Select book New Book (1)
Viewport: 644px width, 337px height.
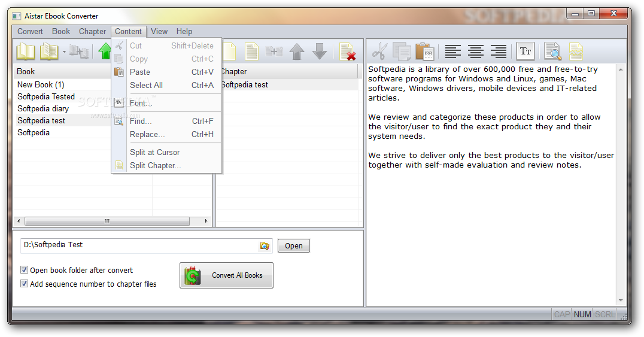(41, 84)
